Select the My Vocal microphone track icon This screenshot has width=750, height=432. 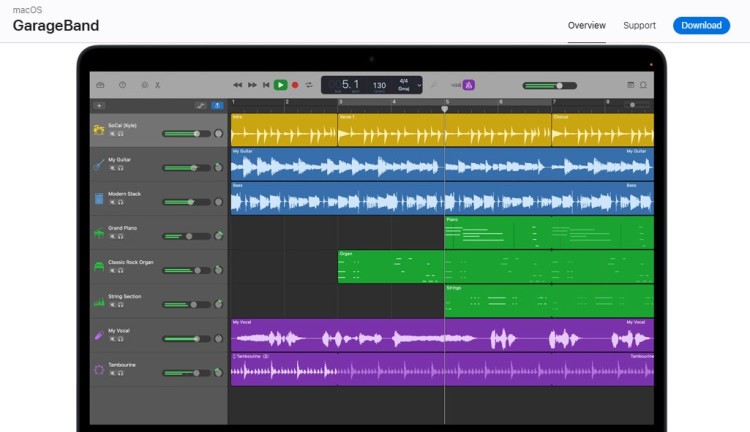pyautogui.click(x=99, y=335)
